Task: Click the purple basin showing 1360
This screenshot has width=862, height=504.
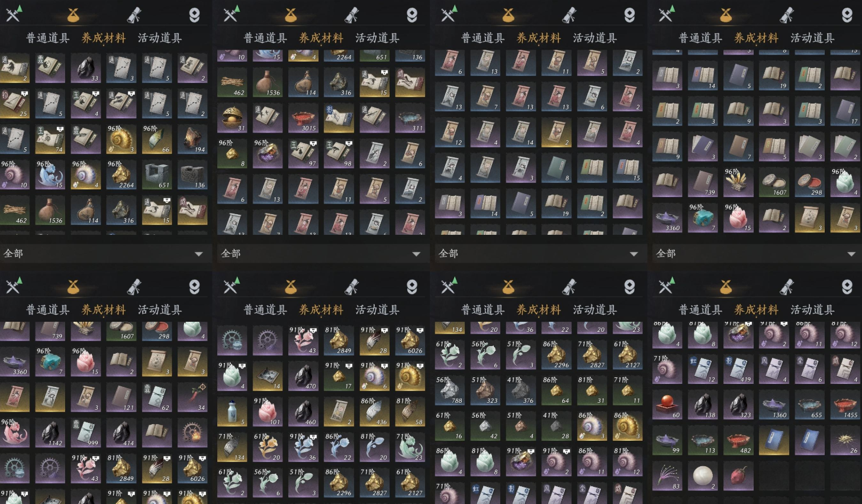Action: 774,405
